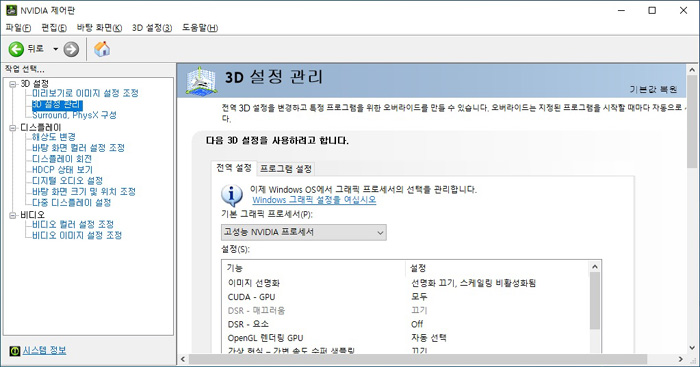Select 디지털 오디오 설정
The image size is (700, 367).
(x=67, y=181)
